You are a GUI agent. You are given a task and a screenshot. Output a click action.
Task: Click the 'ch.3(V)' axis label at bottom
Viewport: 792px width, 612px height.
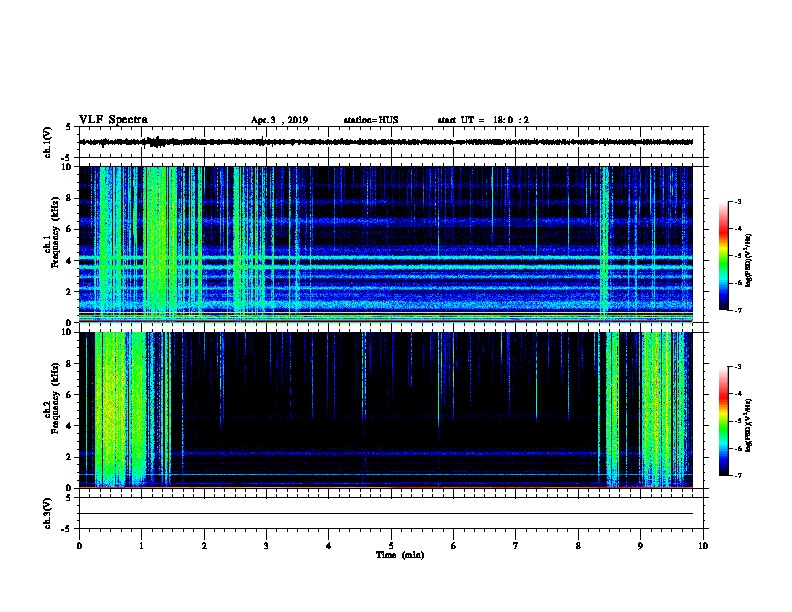click(x=47, y=514)
